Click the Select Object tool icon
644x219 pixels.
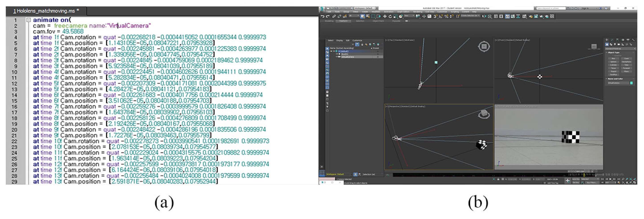(362, 16)
